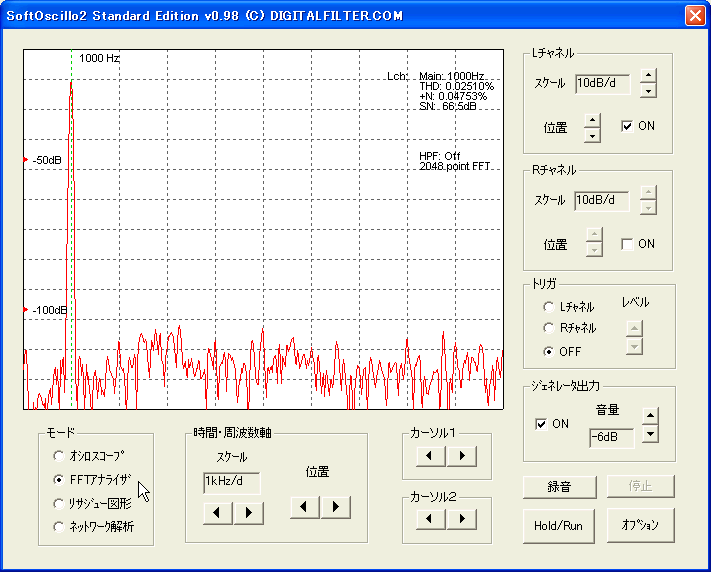Move L channel position up
Viewport: 711px width, 572px height.
pyautogui.click(x=592, y=120)
